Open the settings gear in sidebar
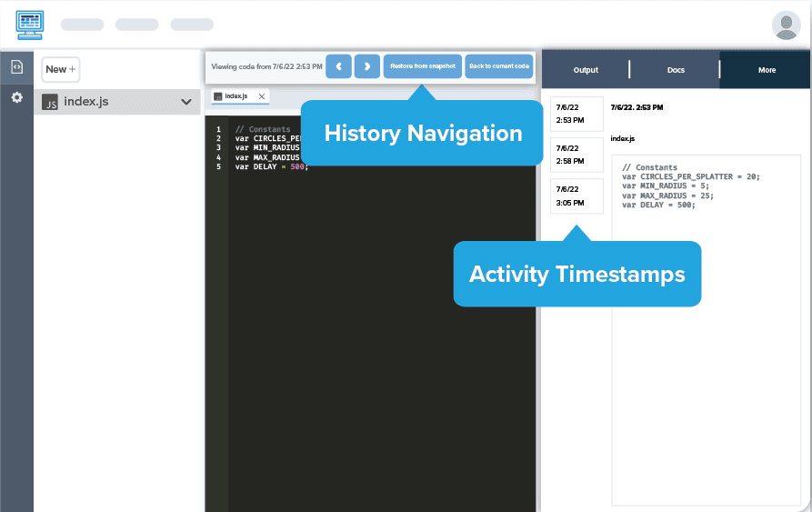812x512 pixels. (16, 97)
